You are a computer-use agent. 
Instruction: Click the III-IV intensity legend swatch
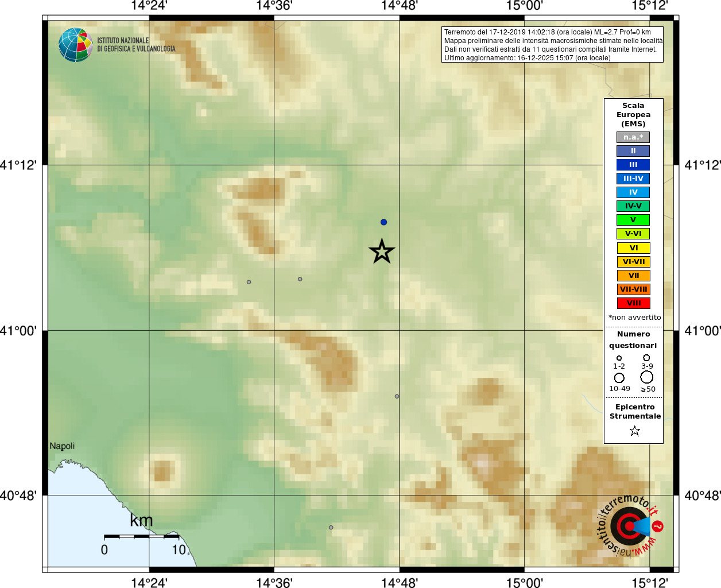(633, 179)
